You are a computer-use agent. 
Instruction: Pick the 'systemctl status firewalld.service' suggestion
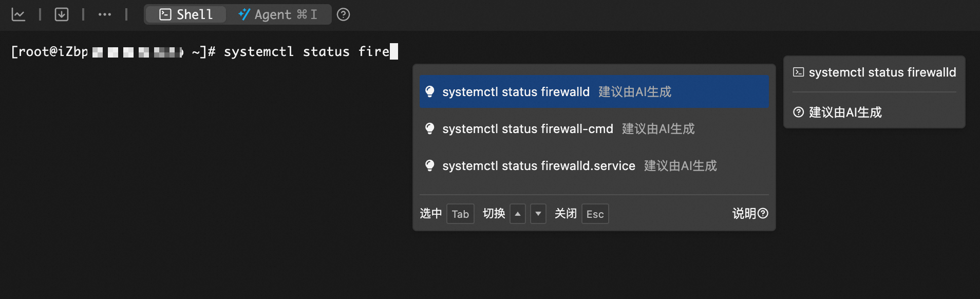(538, 166)
